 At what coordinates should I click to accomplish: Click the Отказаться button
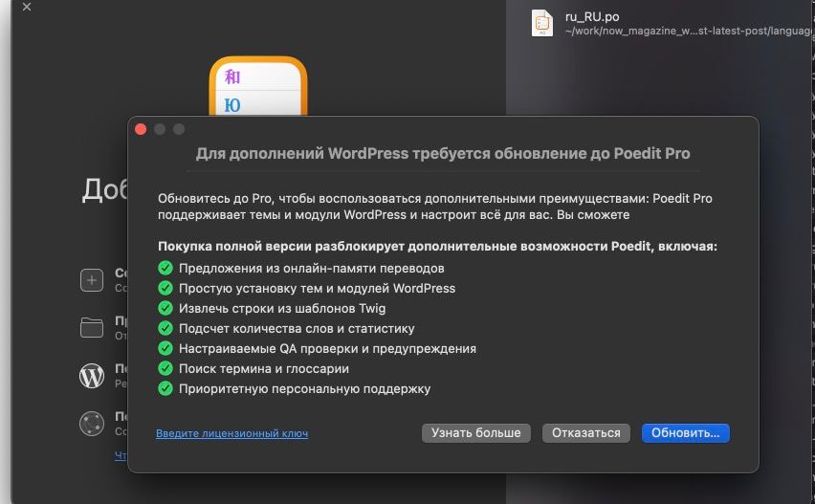click(x=585, y=433)
